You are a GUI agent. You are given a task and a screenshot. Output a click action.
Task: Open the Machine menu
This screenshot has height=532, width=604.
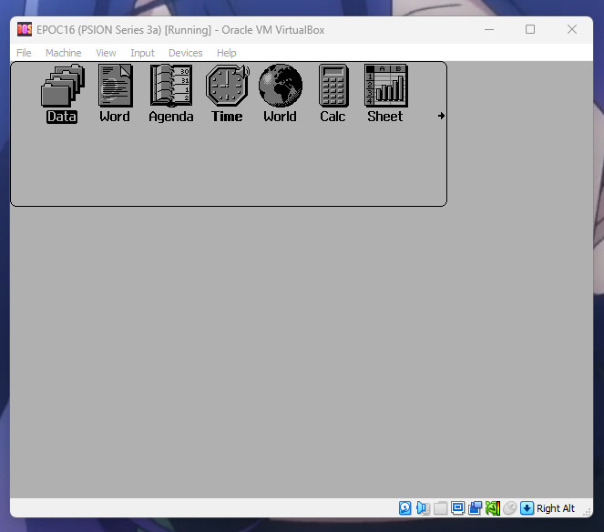coord(63,53)
